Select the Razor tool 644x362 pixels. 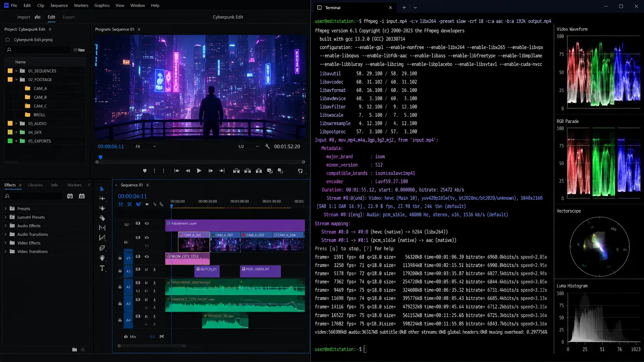click(102, 218)
